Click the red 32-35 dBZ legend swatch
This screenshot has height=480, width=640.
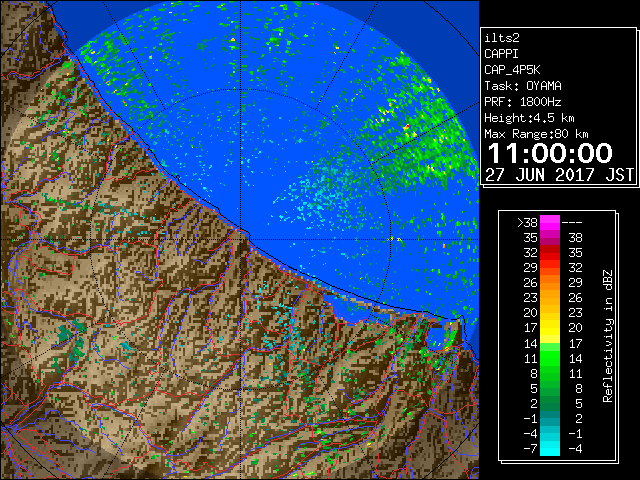(550, 253)
